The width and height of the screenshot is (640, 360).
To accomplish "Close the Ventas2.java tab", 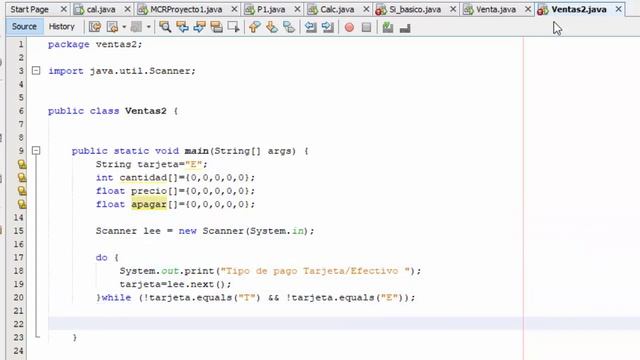I will (619, 9).
